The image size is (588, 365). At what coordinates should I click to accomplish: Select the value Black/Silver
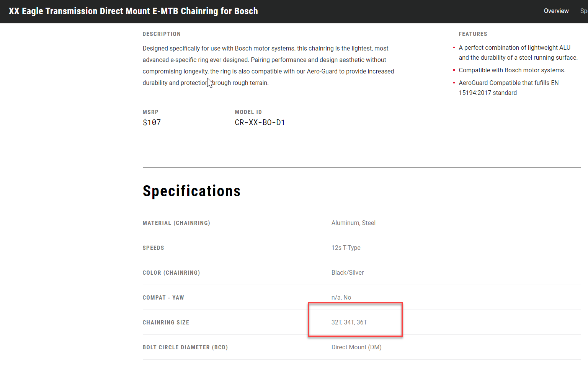(x=348, y=272)
